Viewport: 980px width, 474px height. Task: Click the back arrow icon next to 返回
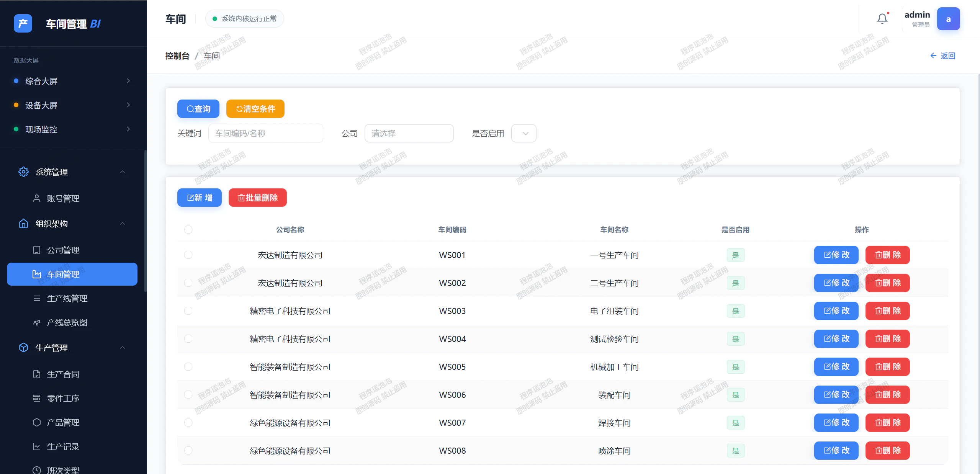tap(933, 56)
